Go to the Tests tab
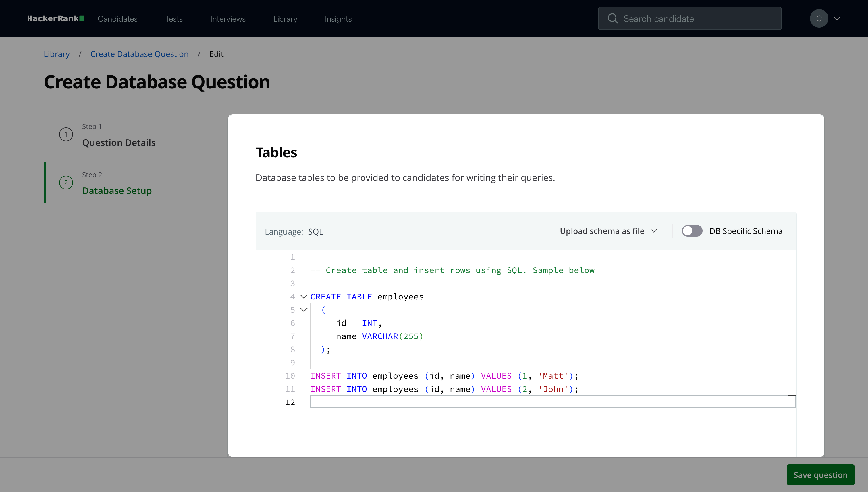This screenshot has height=492, width=868. (173, 19)
